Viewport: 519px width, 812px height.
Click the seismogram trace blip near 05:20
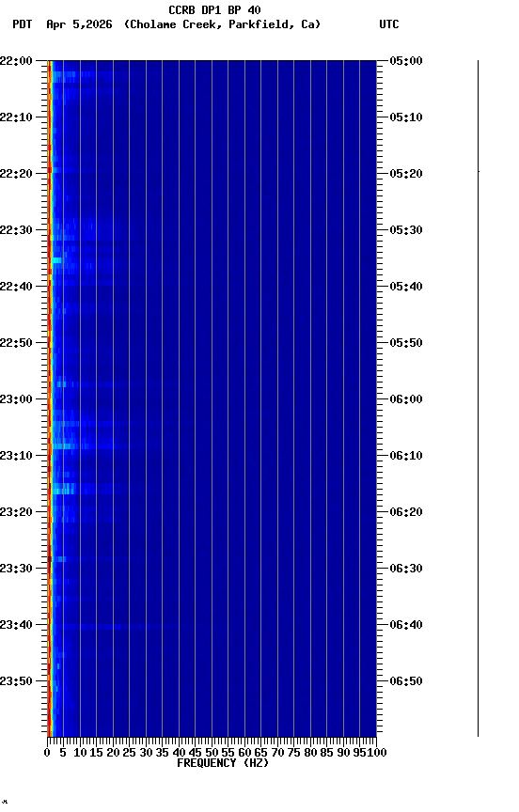click(x=479, y=171)
